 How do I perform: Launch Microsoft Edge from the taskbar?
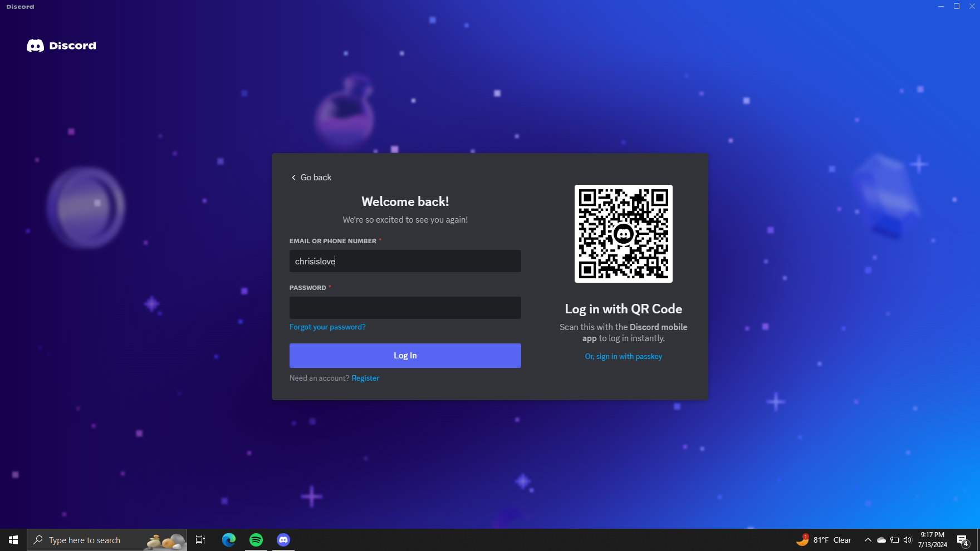tap(229, 540)
